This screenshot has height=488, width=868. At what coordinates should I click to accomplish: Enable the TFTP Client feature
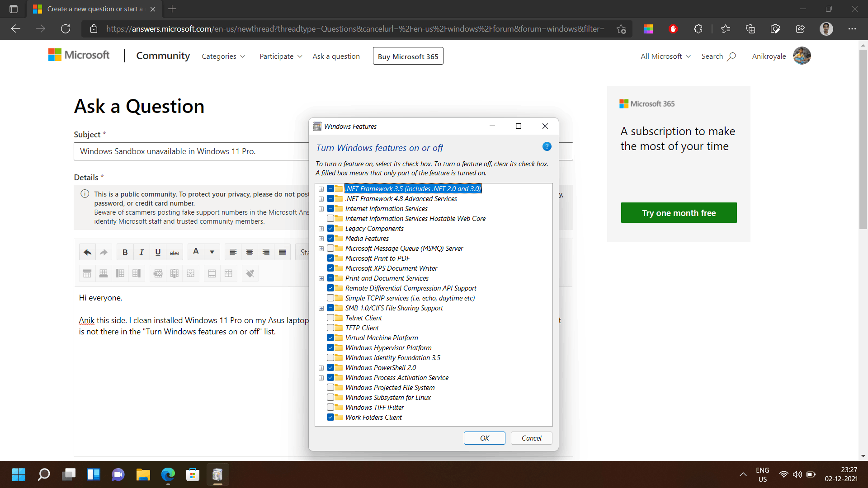[x=330, y=328]
